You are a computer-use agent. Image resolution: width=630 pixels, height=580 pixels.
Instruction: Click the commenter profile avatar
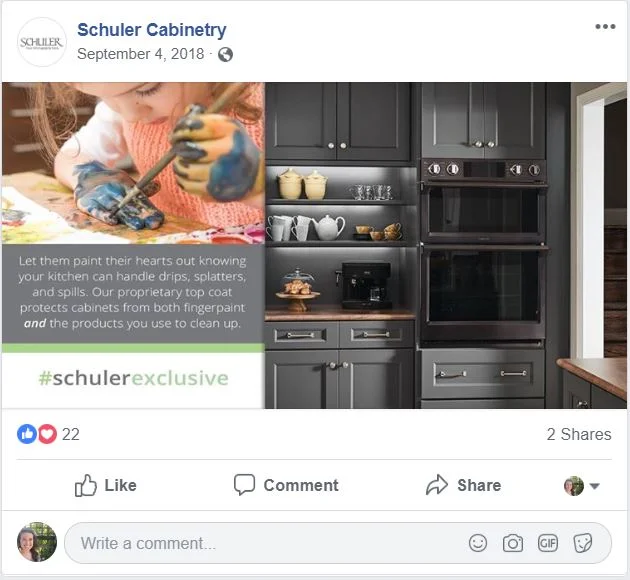37,542
